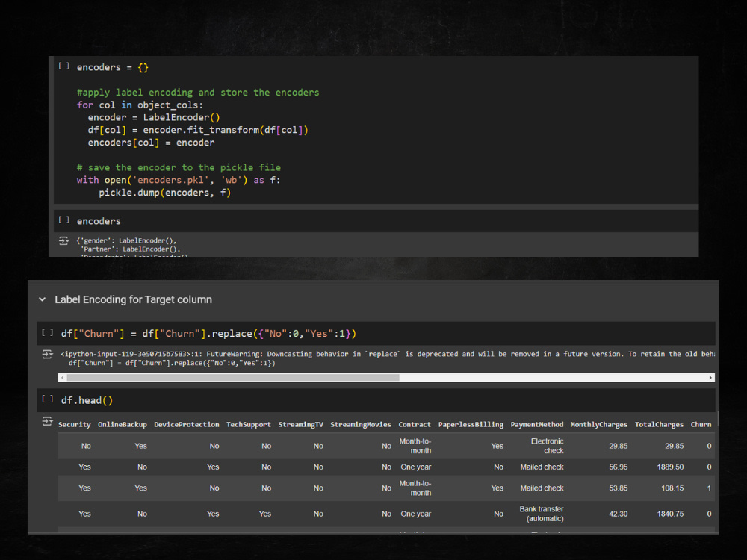Click the 'Partner': LabelEncoder() output line
This screenshot has height=560, width=747.
point(131,249)
